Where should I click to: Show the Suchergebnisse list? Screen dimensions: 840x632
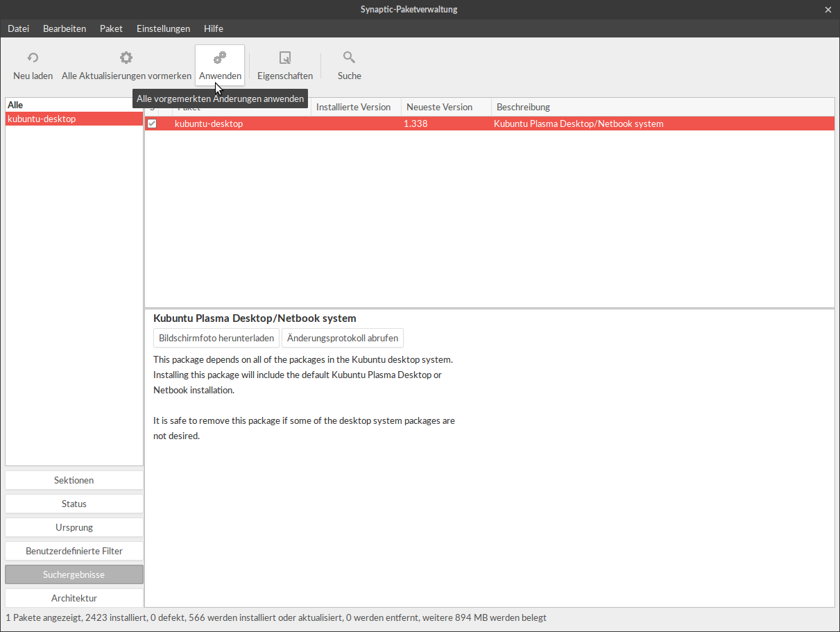74,574
